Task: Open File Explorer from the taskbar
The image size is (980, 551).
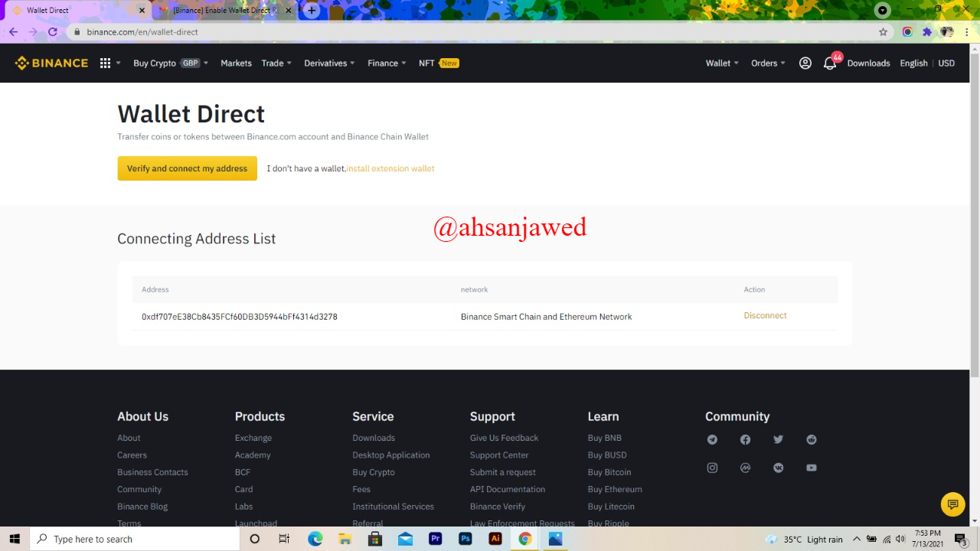Action: tap(345, 539)
